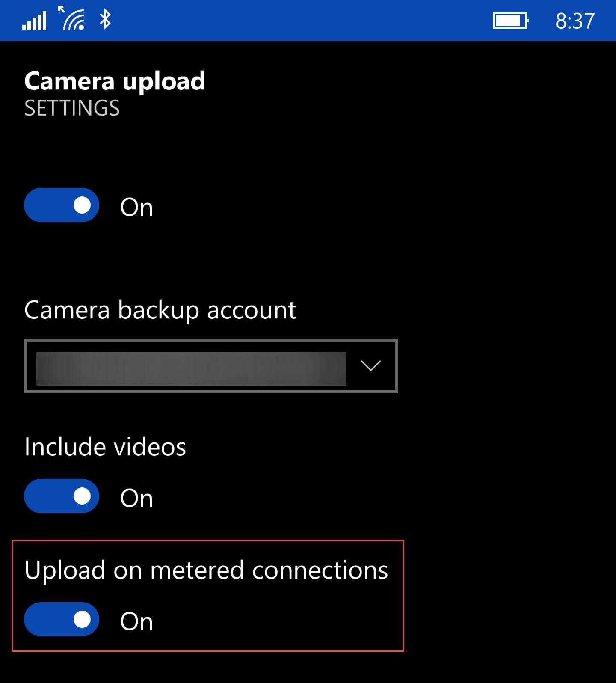Switch off Upload on metered connections
The height and width of the screenshot is (683, 616).
(61, 619)
